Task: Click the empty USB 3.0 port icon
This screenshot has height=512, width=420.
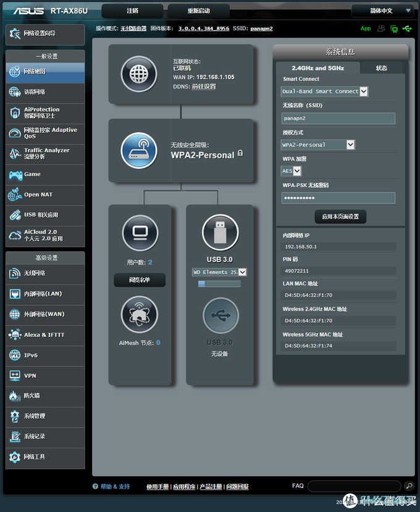Action: 220,315
